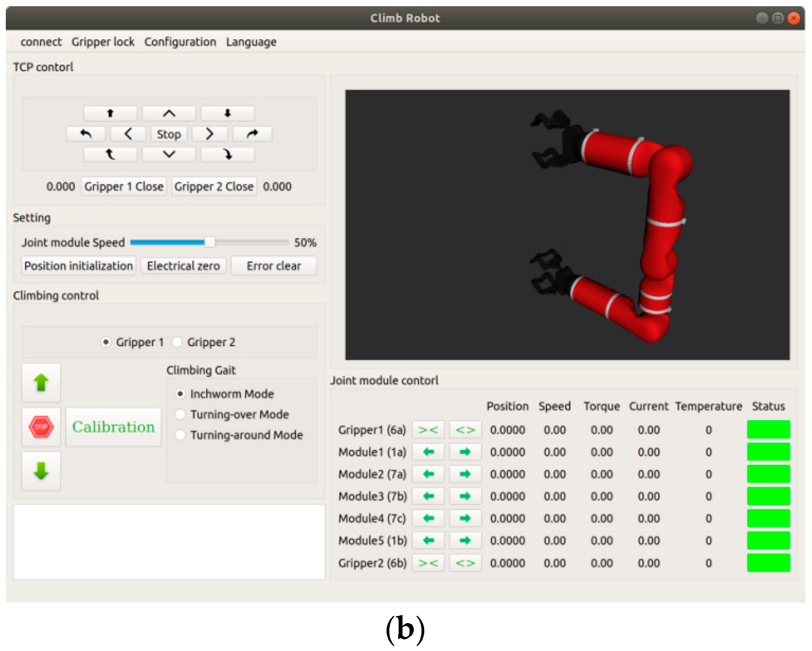Open the Gripper lock menu

(103, 42)
